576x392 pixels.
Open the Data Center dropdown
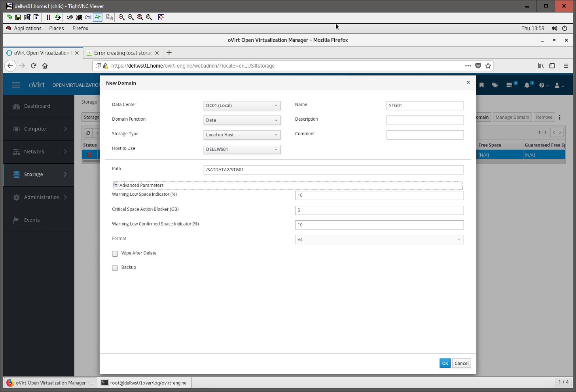click(x=242, y=106)
